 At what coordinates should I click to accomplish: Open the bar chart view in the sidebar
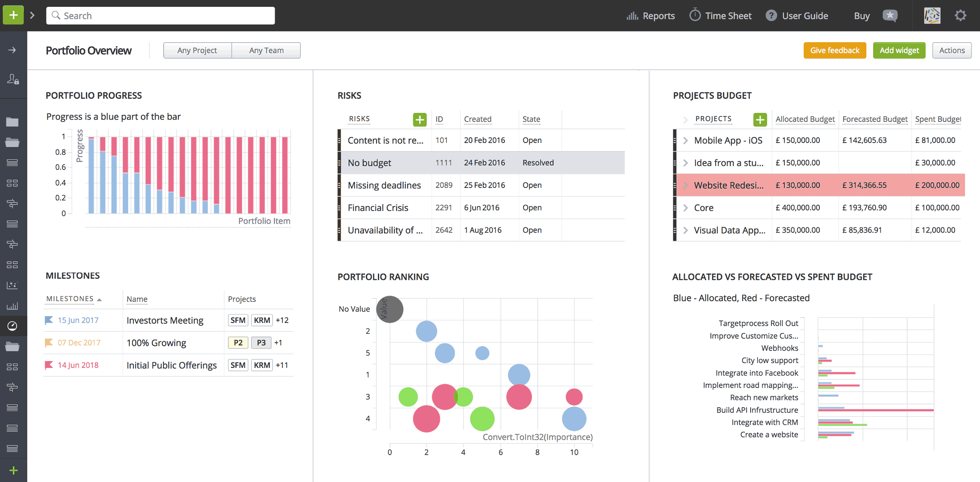13,306
